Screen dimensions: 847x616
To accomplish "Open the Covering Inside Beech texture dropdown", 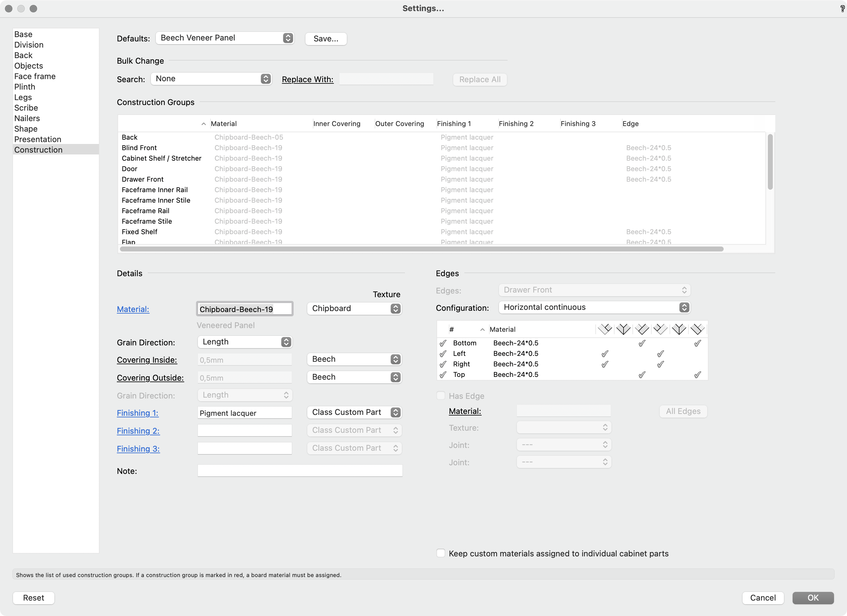I will pos(354,359).
